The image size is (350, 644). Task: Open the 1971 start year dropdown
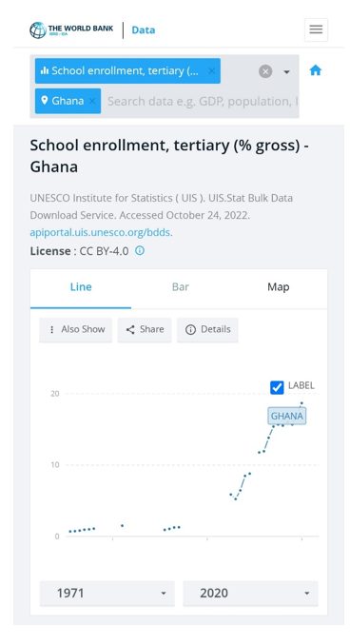107,593
